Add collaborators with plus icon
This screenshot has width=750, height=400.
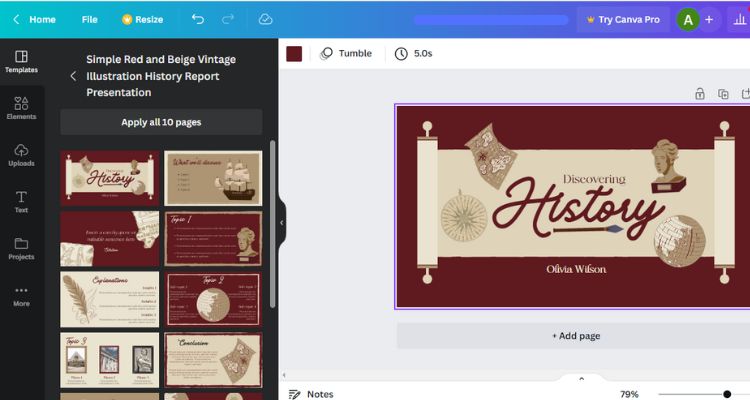709,20
